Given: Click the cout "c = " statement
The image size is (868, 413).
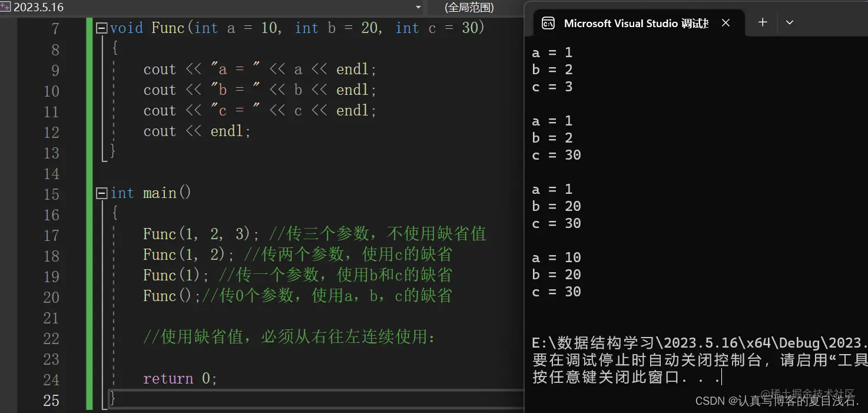Looking at the screenshot, I should tap(260, 110).
